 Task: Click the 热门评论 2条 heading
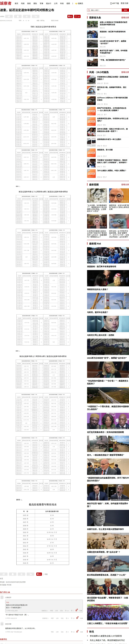tap(5, 592)
